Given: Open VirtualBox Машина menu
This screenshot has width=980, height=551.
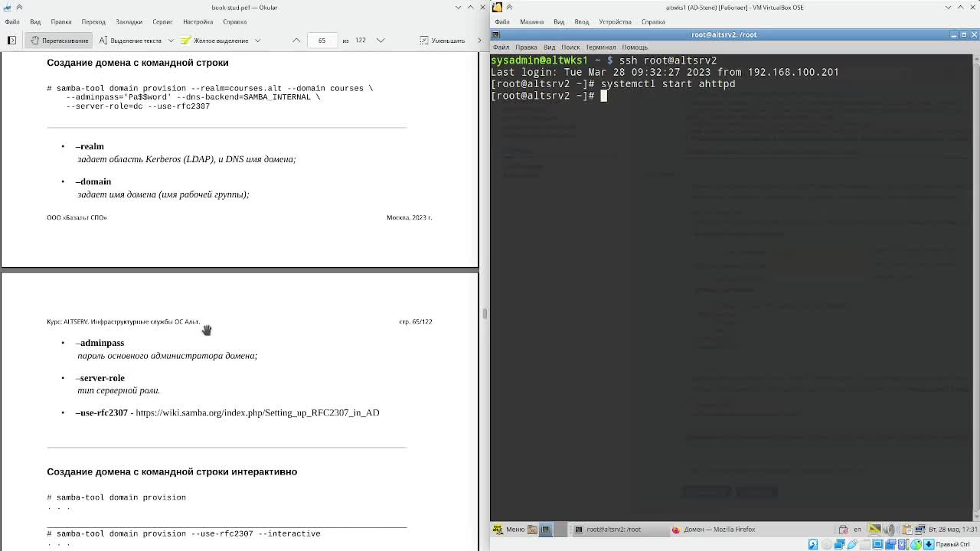Looking at the screenshot, I should click(531, 21).
